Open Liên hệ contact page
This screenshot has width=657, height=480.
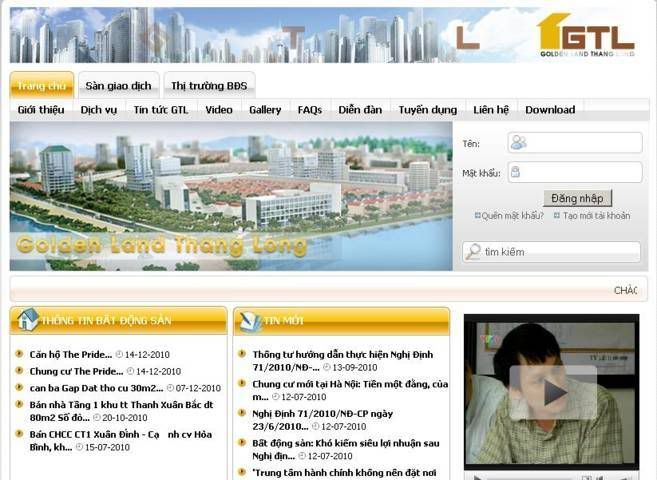pyautogui.click(x=491, y=110)
